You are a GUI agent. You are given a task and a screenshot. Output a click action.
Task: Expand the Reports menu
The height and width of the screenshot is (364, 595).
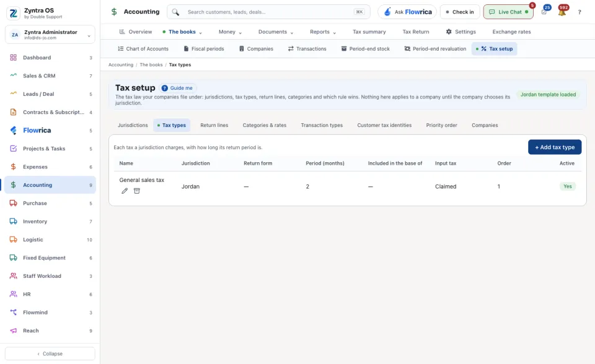coord(322,32)
